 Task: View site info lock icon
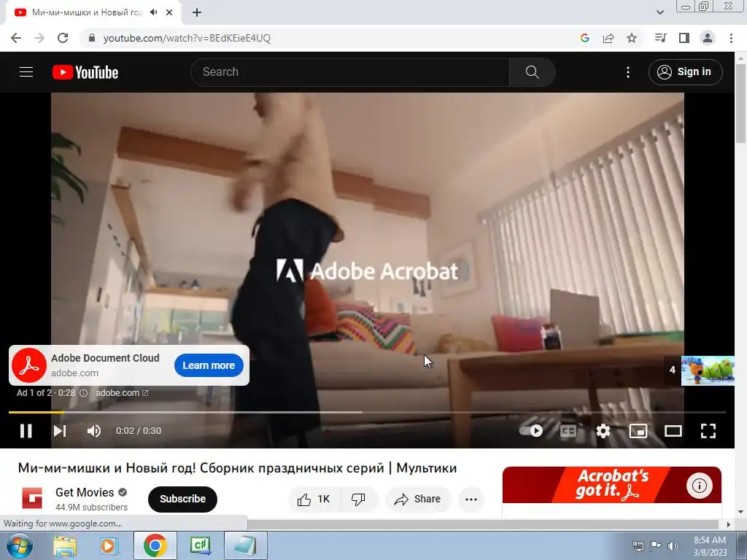92,38
